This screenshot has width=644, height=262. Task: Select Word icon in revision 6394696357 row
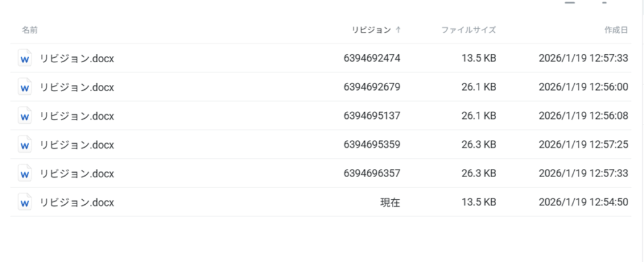(x=25, y=173)
